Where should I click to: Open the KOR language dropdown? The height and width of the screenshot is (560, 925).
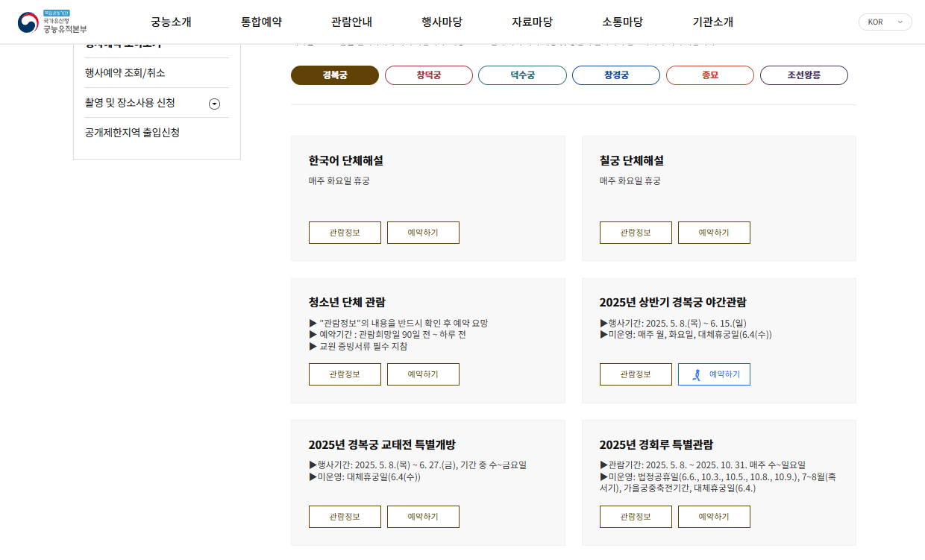click(x=885, y=22)
